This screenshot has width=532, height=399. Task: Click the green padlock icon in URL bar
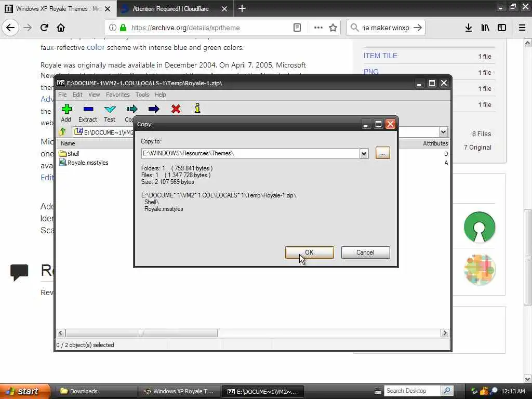point(123,28)
